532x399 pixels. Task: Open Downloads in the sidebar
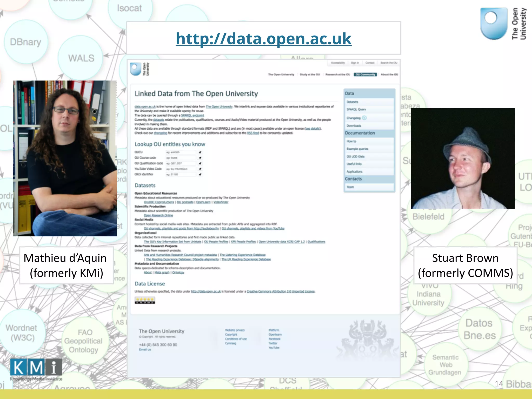pyautogui.click(x=370, y=126)
